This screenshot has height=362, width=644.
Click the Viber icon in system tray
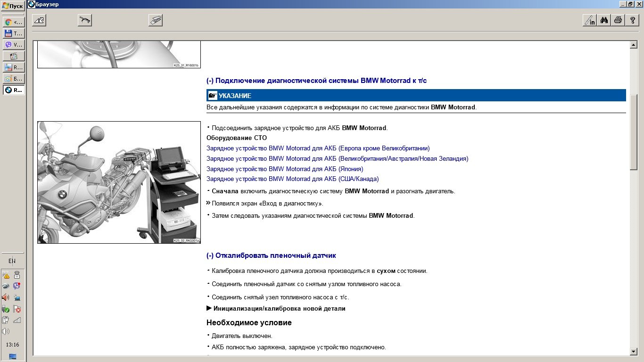coord(17,286)
